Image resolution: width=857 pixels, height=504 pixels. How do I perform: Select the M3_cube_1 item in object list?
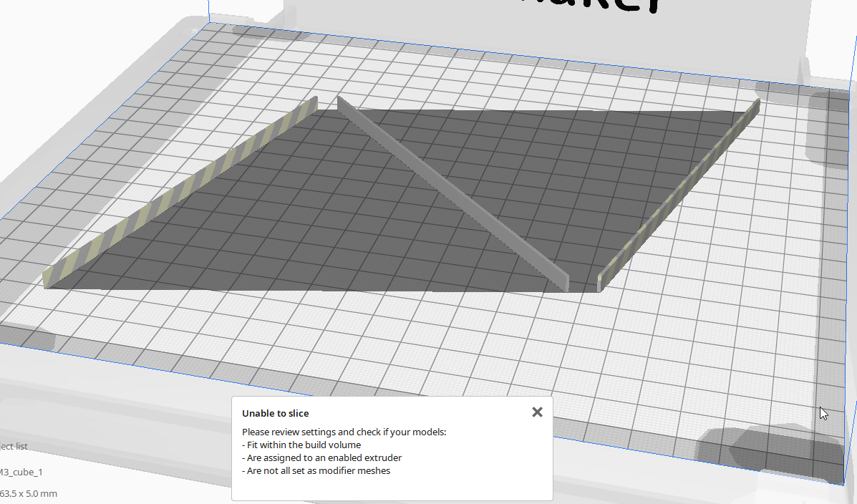pyautogui.click(x=21, y=472)
